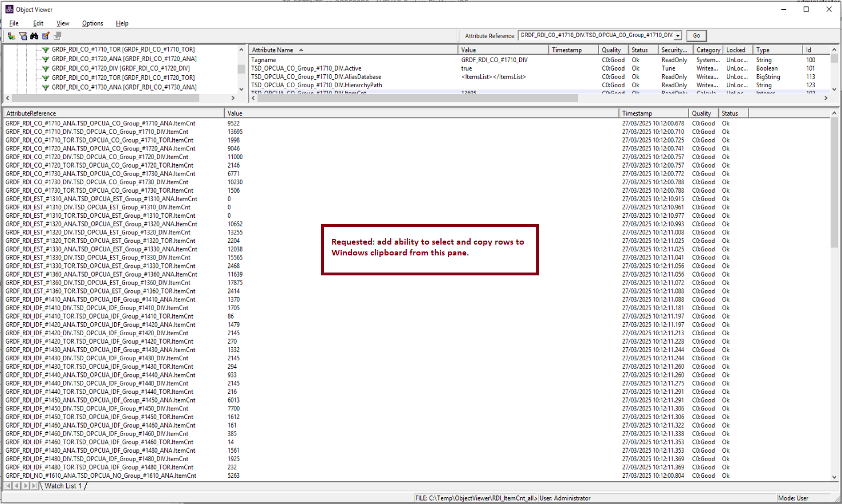Click the edit attribute pencil icon

pyautogui.click(x=46, y=36)
